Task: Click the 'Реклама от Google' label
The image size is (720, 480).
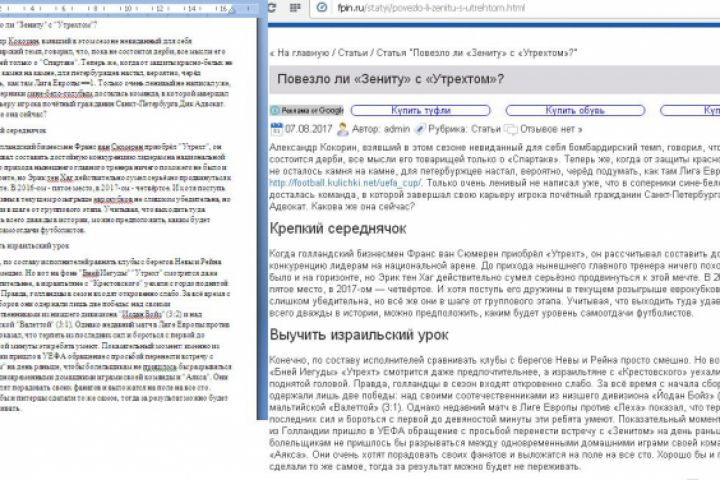Action: (x=312, y=110)
